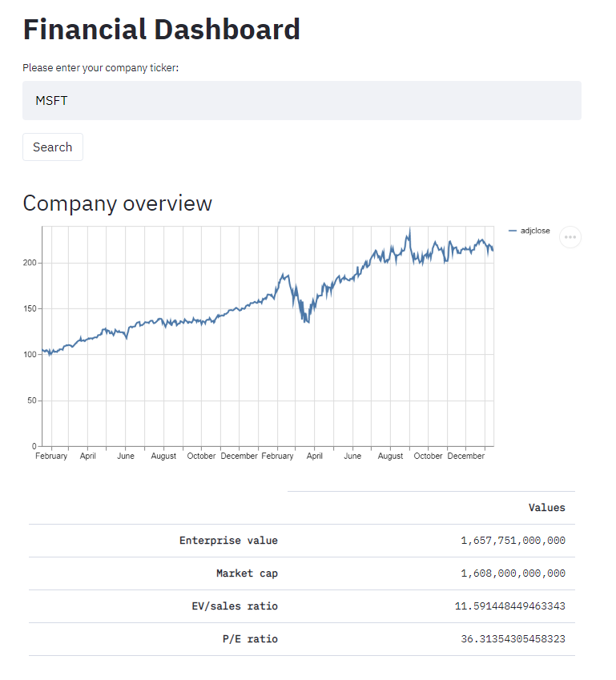The width and height of the screenshot is (616, 680).
Task: Click the Market cap value 1,608,000,000,000
Action: click(513, 573)
